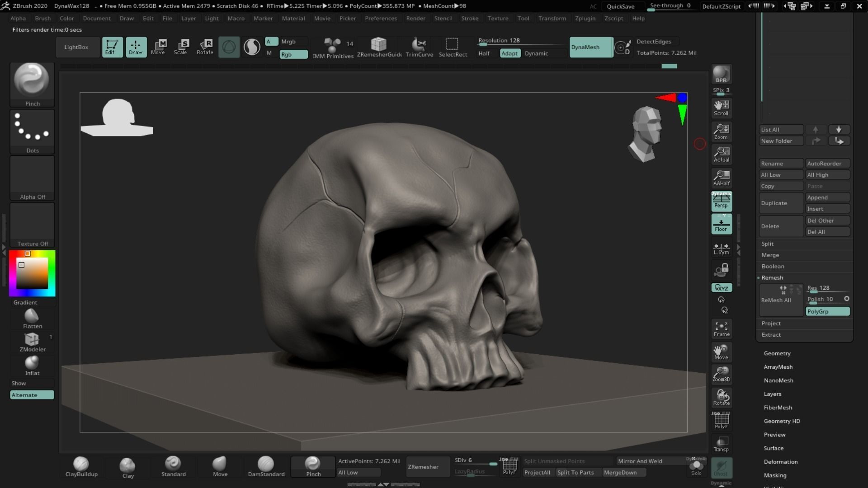Select ZRemesherGuide brush
868x488 pixels.
pyautogui.click(x=379, y=48)
